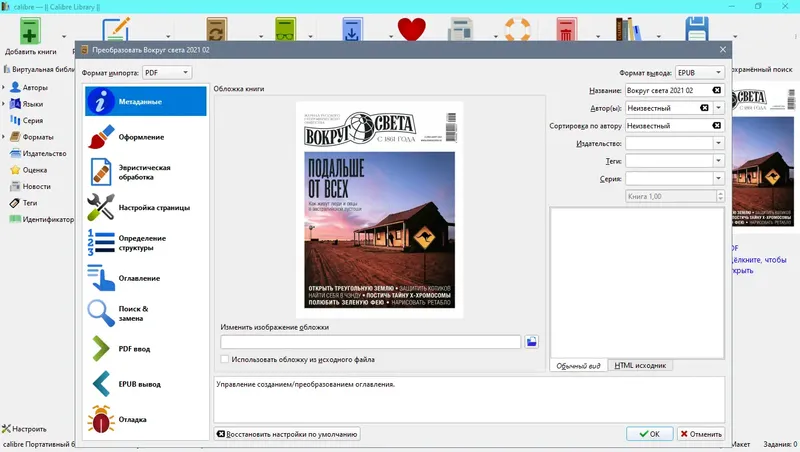
Task: Enable use cover from source file
Action: pos(225,359)
